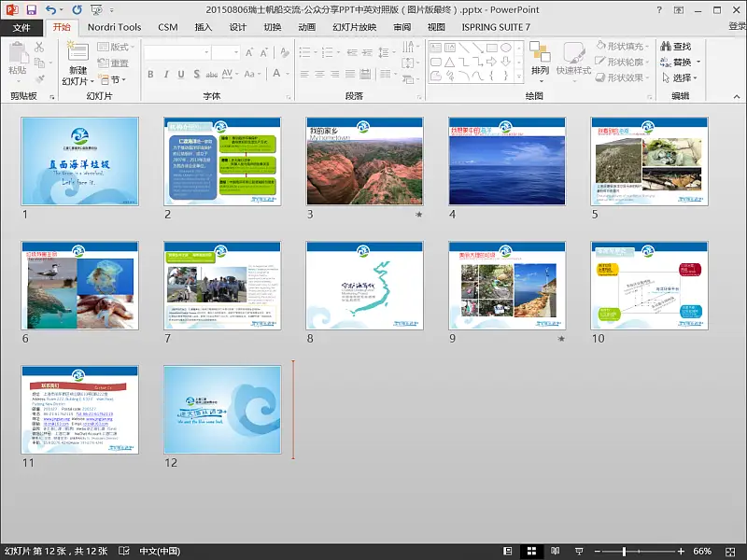This screenshot has width=747, height=560.
Task: Click the redo/repeat arrow icon
Action: click(77, 9)
